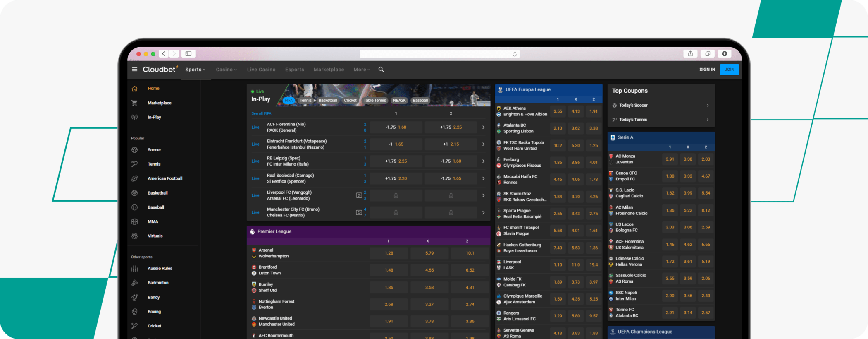Select the FIFA in-play tab
Image resolution: width=868 pixels, height=339 pixels.
pyautogui.click(x=289, y=101)
